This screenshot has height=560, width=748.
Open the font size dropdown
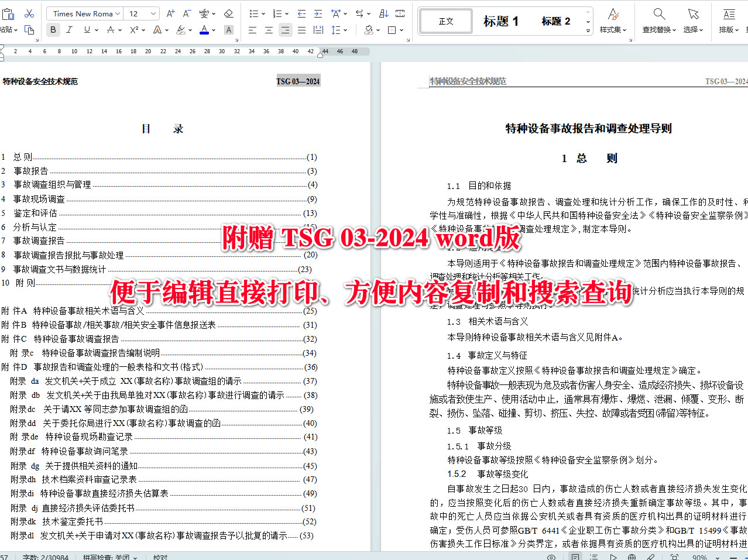(153, 13)
